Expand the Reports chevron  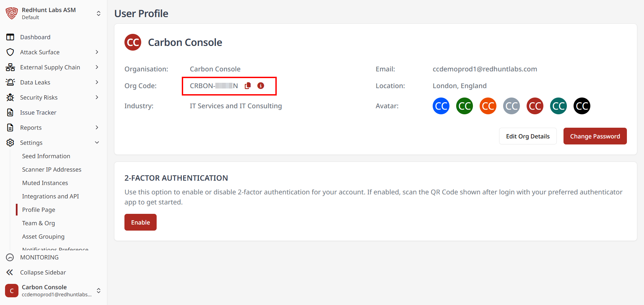pyautogui.click(x=97, y=127)
